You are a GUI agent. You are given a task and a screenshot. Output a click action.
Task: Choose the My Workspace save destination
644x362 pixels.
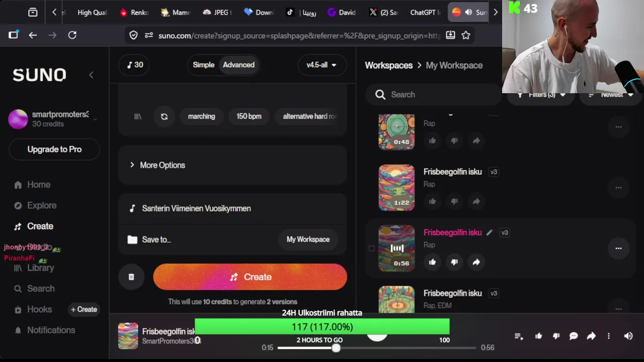coord(308,239)
